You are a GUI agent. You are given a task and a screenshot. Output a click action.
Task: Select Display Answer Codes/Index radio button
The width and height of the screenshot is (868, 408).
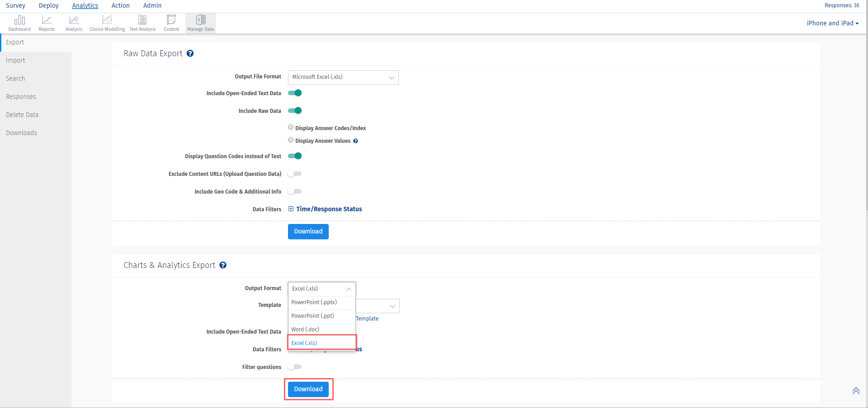click(291, 127)
